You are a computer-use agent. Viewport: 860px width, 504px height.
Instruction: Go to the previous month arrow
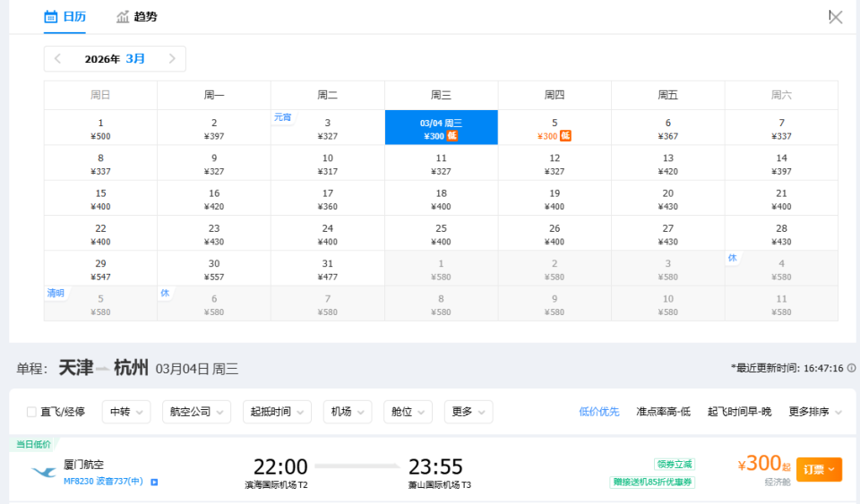[x=57, y=58]
